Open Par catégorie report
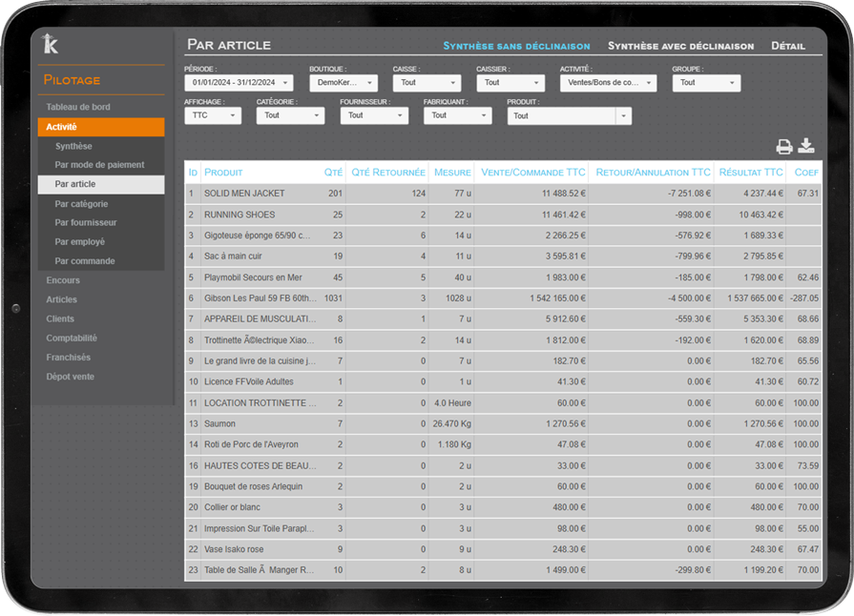This screenshot has height=616, width=854. coord(81,204)
